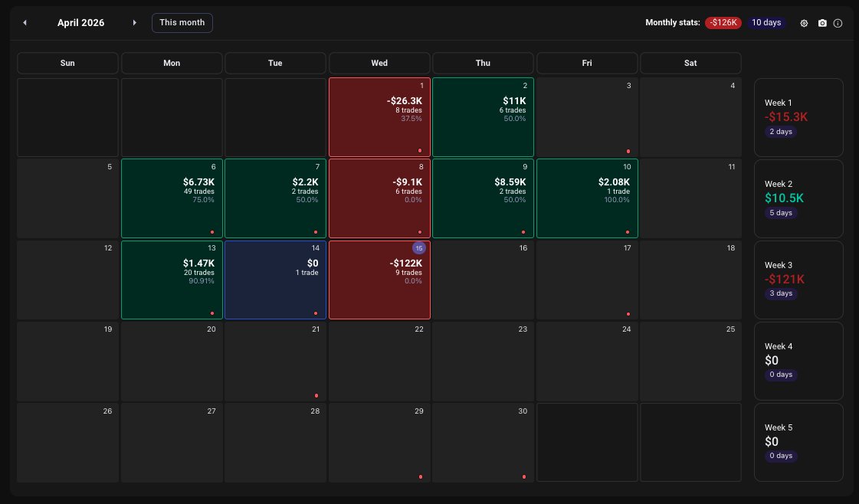Click the 10 days monthly badge
This screenshot has width=859, height=504.
[766, 22]
